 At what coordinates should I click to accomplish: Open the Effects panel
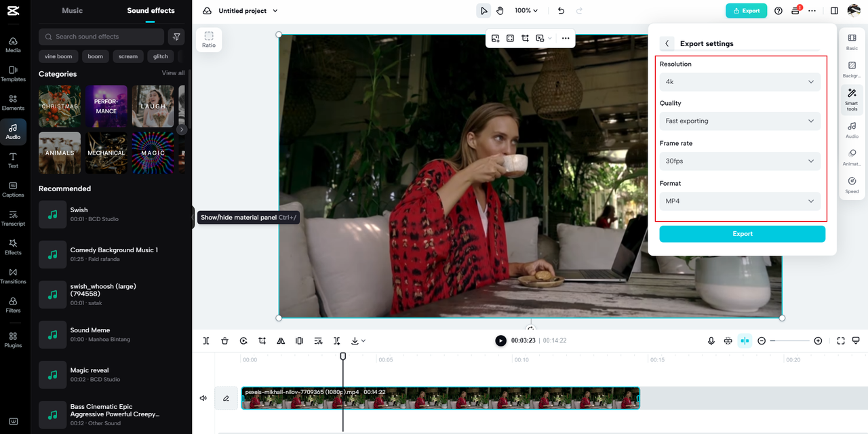coord(13,247)
